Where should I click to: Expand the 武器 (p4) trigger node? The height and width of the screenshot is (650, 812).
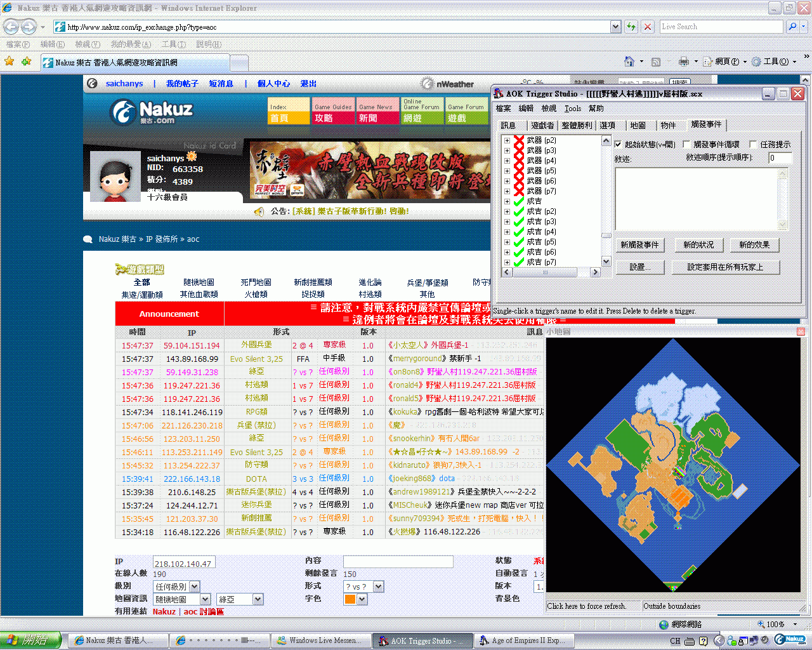point(507,161)
